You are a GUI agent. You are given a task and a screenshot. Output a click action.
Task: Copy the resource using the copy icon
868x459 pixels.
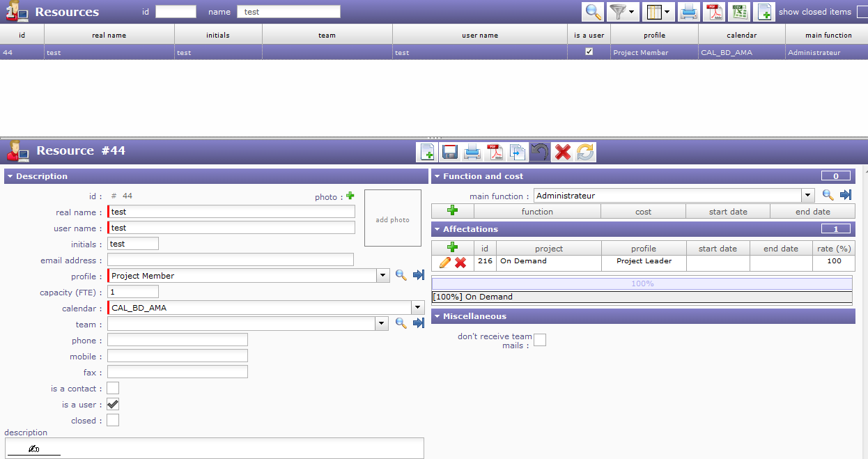(518, 152)
